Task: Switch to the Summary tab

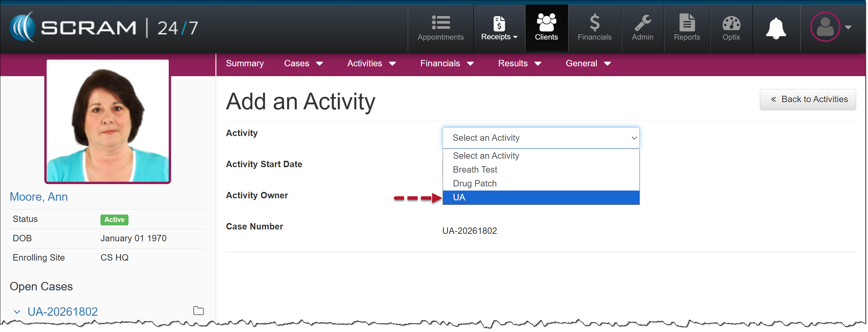Action: coord(244,64)
